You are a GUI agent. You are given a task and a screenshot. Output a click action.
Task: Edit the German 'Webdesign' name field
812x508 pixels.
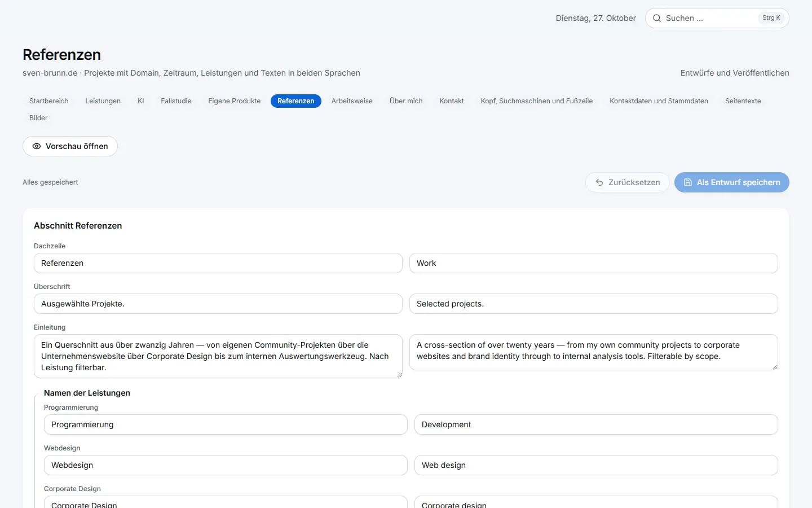coord(226,465)
